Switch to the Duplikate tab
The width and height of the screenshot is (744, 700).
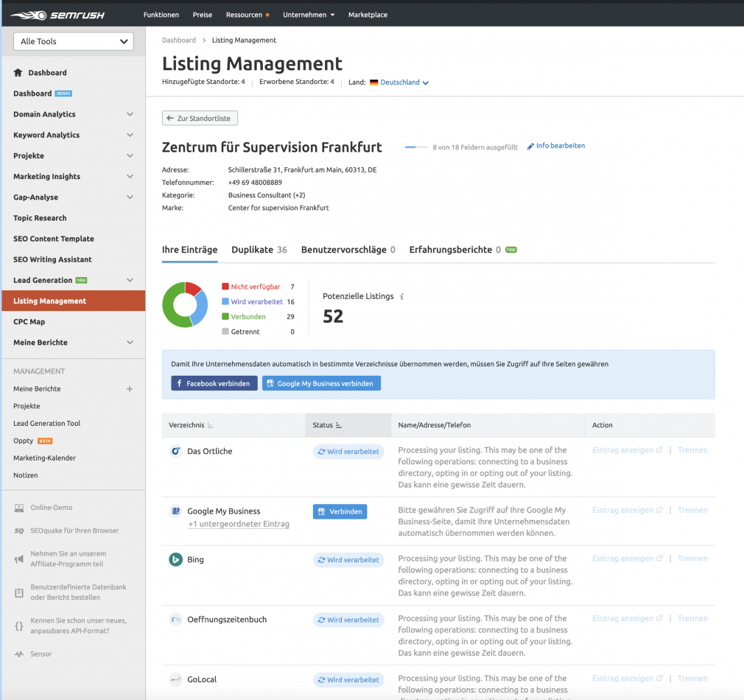point(259,250)
